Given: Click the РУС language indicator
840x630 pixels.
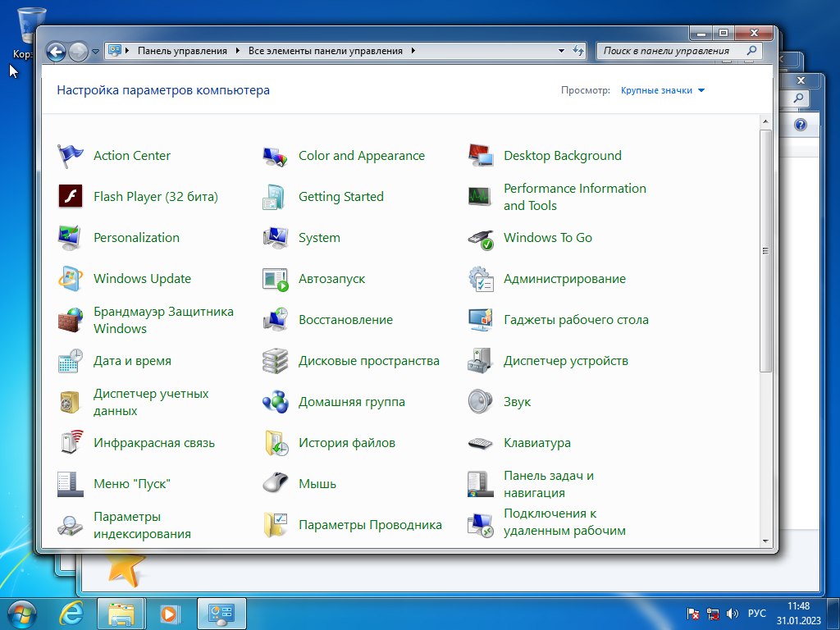Looking at the screenshot, I should (x=757, y=614).
